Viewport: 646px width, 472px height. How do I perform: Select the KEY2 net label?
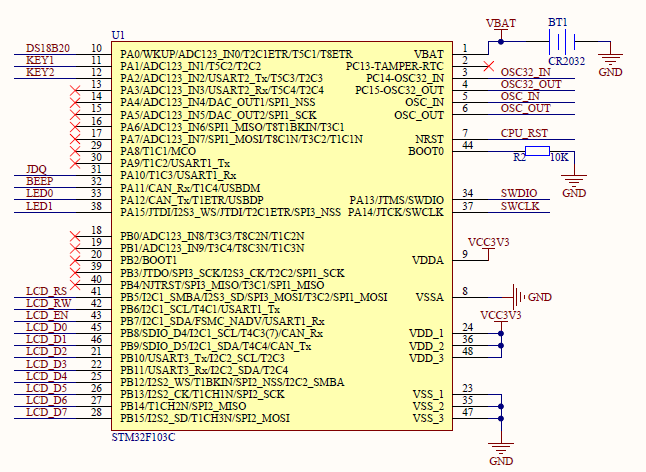tap(40, 72)
